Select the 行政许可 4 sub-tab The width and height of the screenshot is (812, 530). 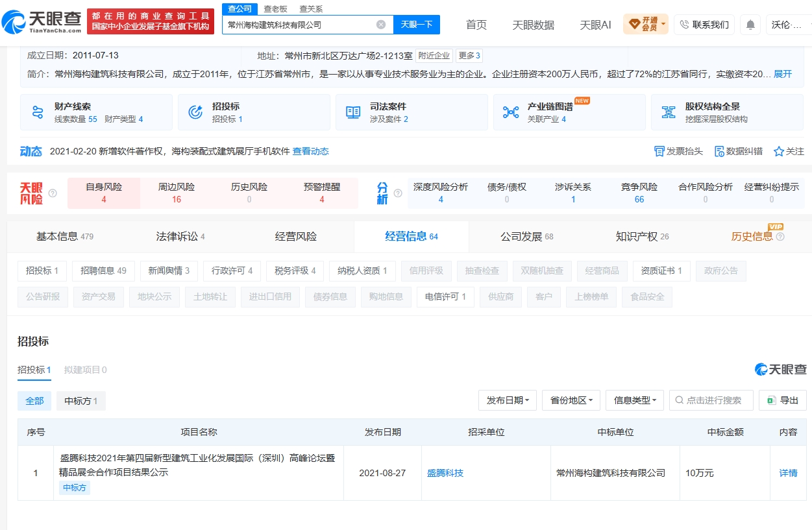pos(232,271)
